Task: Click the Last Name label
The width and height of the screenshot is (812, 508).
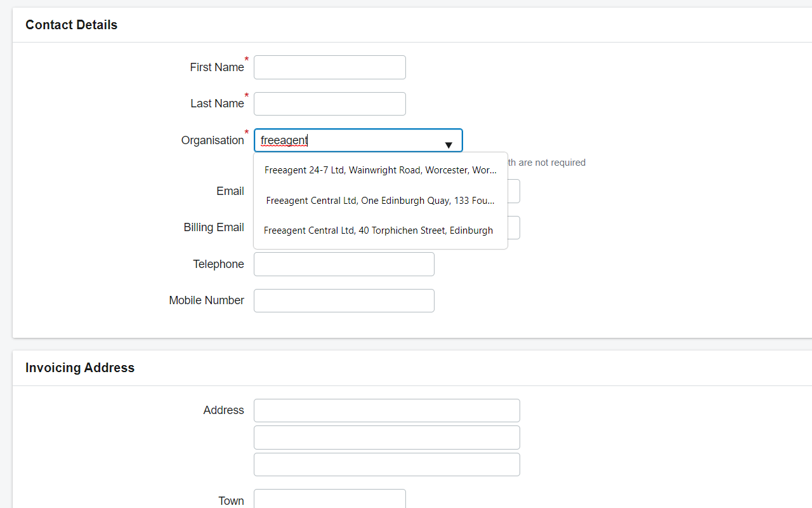Action: coord(217,104)
